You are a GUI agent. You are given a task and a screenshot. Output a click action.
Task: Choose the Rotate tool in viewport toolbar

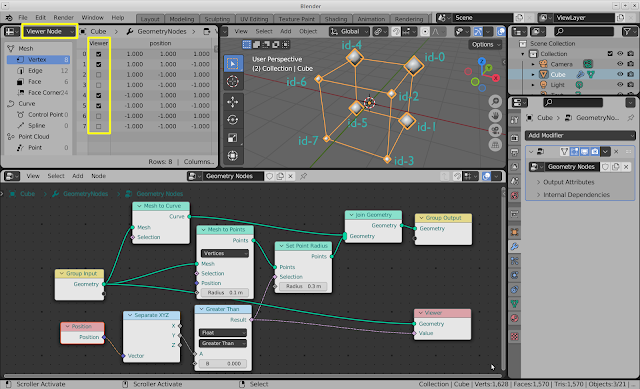pyautogui.click(x=233, y=120)
